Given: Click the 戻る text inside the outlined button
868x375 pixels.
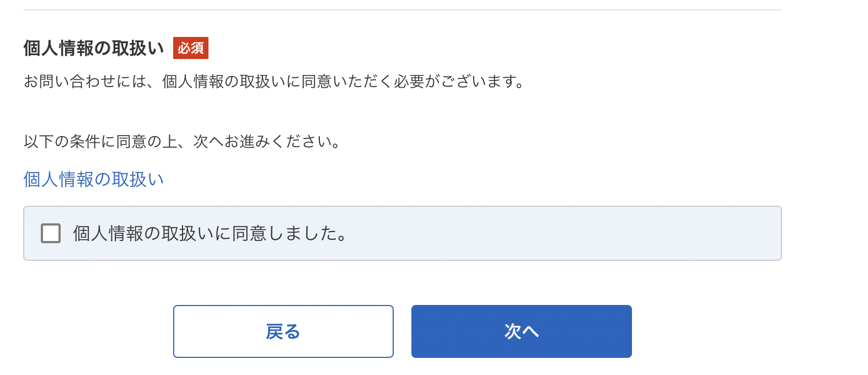Looking at the screenshot, I should pyautogui.click(x=283, y=331).
